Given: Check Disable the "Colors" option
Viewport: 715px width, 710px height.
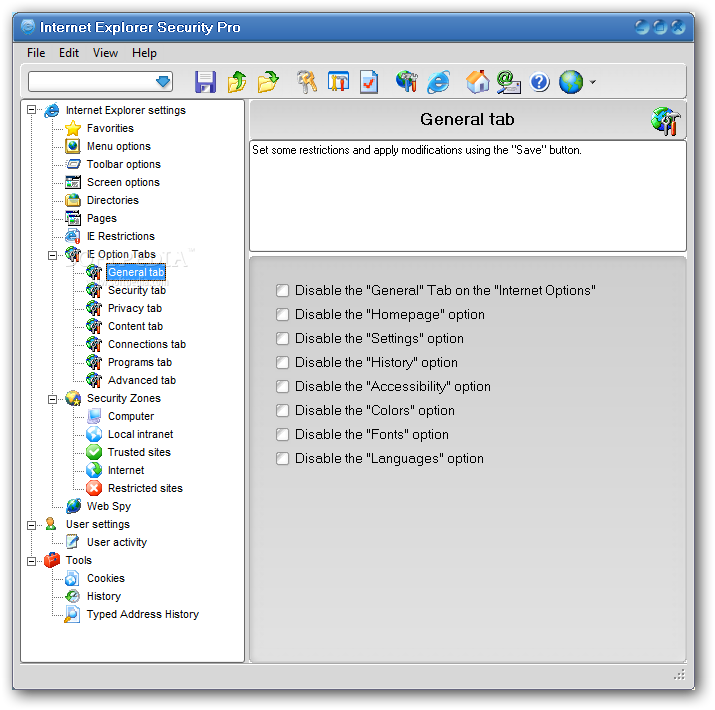Looking at the screenshot, I should 282,411.
